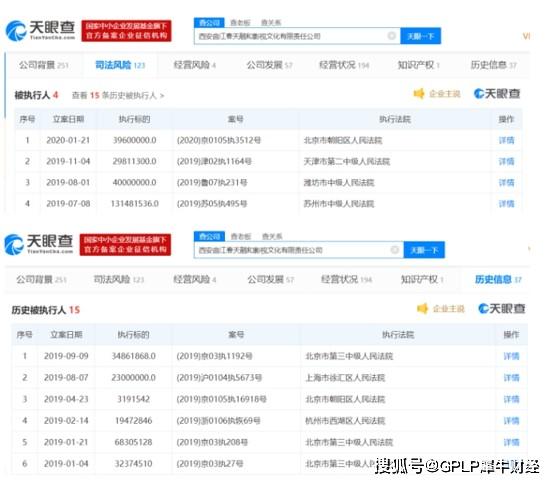
Task: Open 详情 for case (2020)京0105执3512号
Action: [x=506, y=140]
